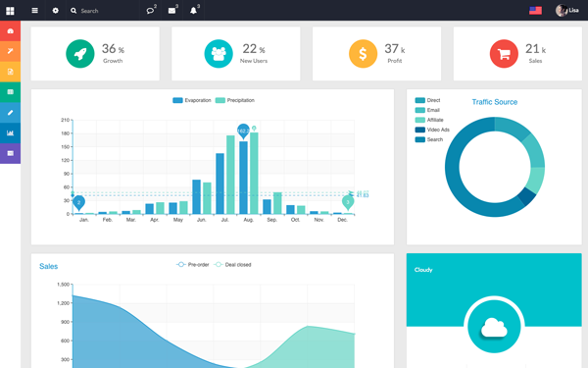Click the Video Ads legend swatch

(x=420, y=130)
